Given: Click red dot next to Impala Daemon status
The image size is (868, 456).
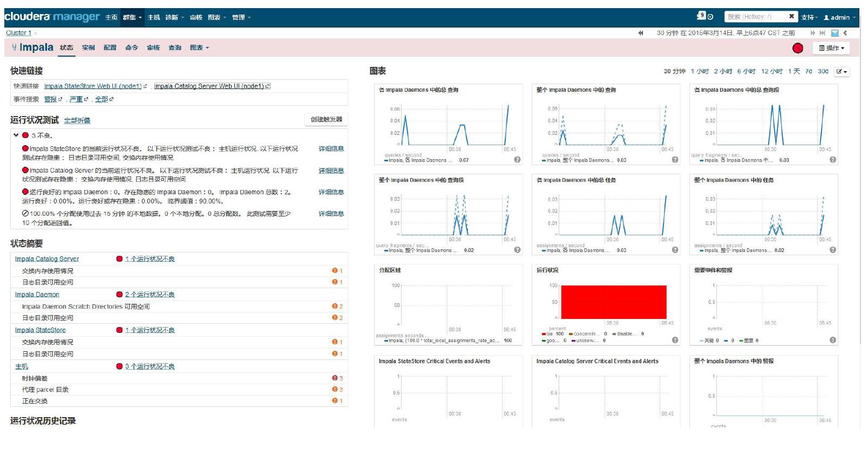Looking at the screenshot, I should click(x=119, y=295).
